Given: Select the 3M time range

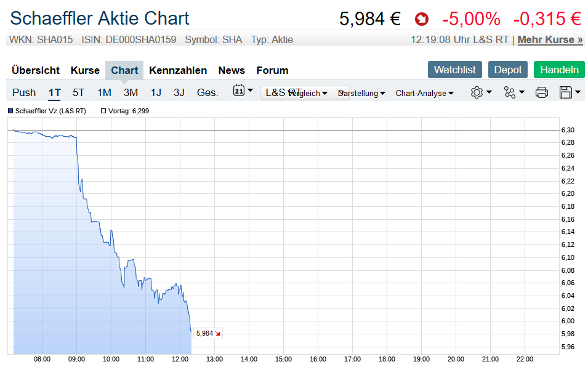Looking at the screenshot, I should click(131, 92).
